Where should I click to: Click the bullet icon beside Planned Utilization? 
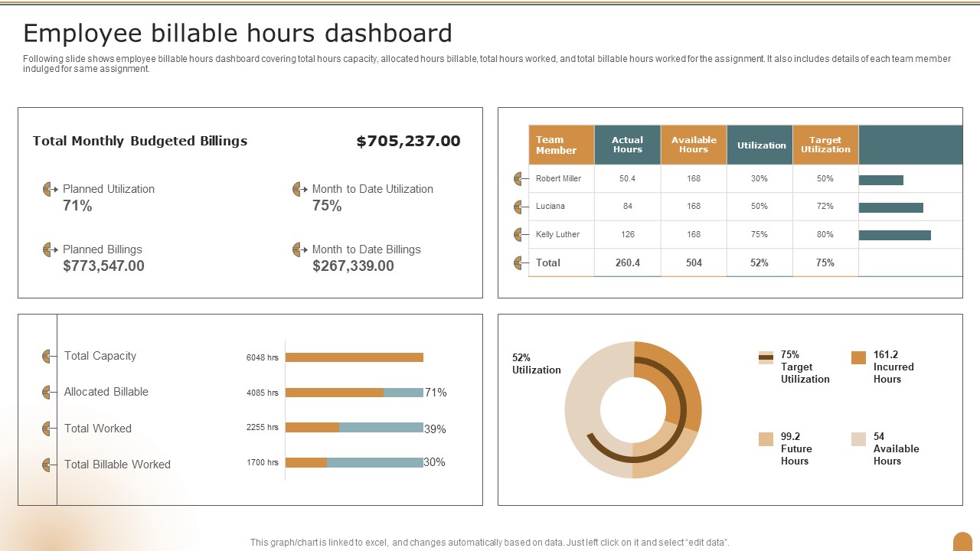51,189
